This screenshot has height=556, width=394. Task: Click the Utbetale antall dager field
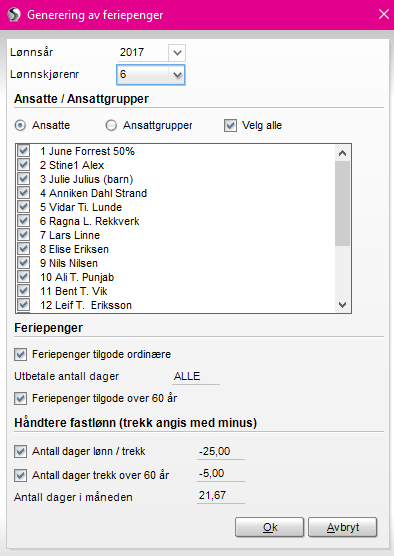tap(196, 376)
